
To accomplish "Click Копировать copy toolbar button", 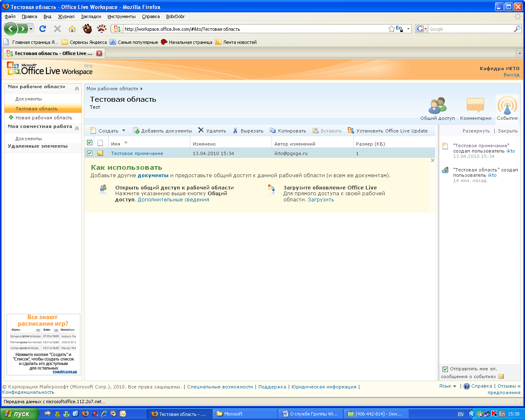I will tap(288, 131).
